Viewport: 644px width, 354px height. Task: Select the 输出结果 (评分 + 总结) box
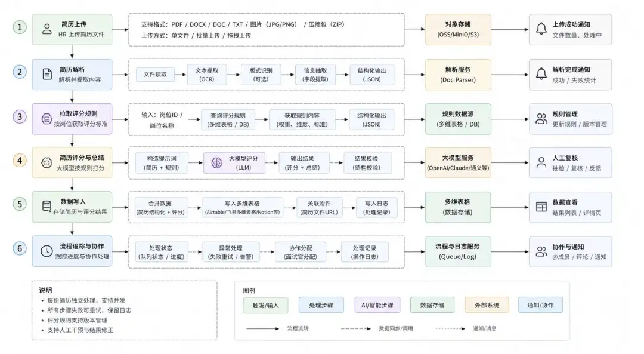304,163
